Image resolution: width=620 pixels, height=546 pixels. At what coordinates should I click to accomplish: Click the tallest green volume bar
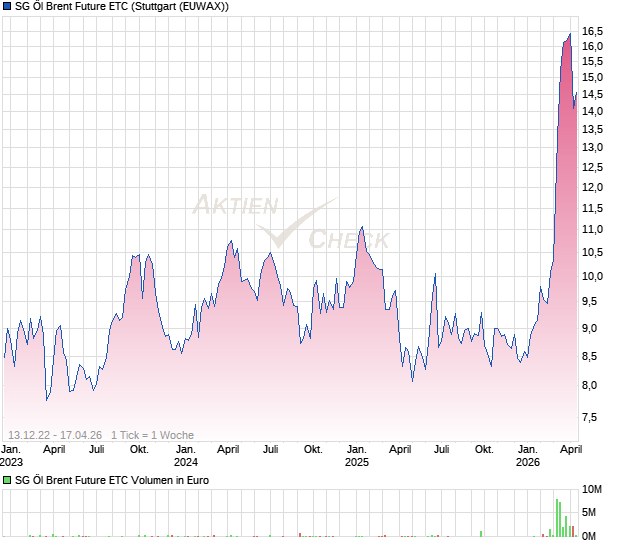(x=558, y=516)
